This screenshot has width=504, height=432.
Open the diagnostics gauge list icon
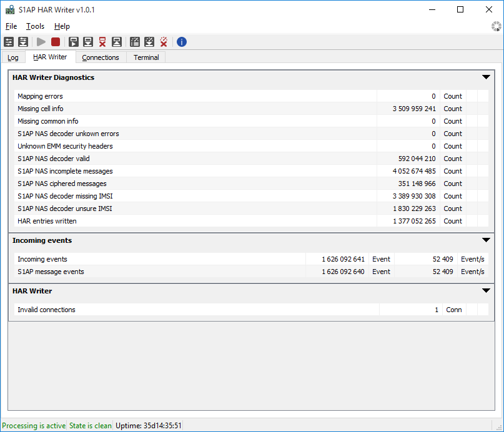click(135, 42)
